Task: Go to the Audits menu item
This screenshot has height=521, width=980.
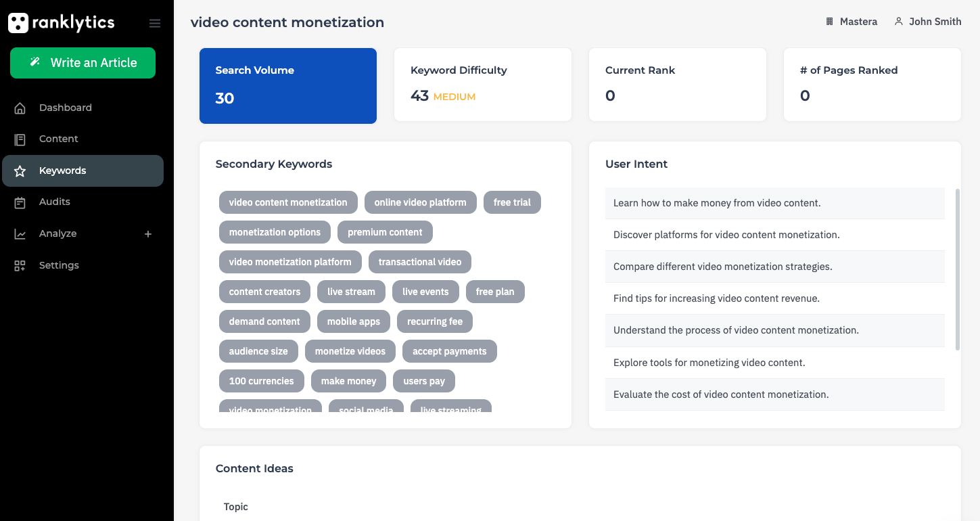Action: 55,202
